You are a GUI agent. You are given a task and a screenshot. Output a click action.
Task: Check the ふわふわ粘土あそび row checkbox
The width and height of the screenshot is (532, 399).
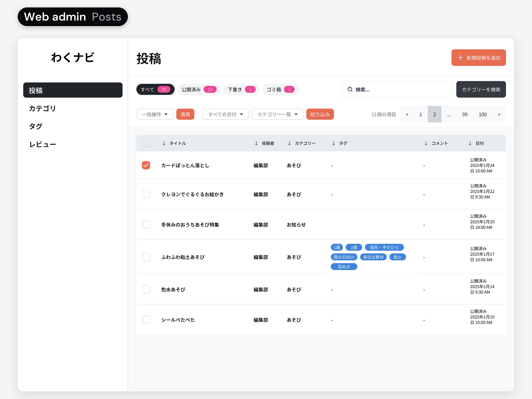[146, 257]
